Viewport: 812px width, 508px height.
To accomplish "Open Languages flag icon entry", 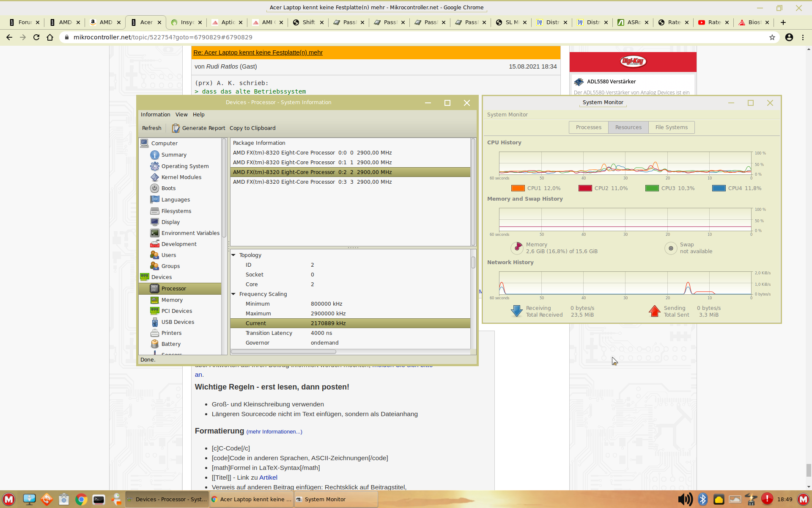I will (x=155, y=200).
